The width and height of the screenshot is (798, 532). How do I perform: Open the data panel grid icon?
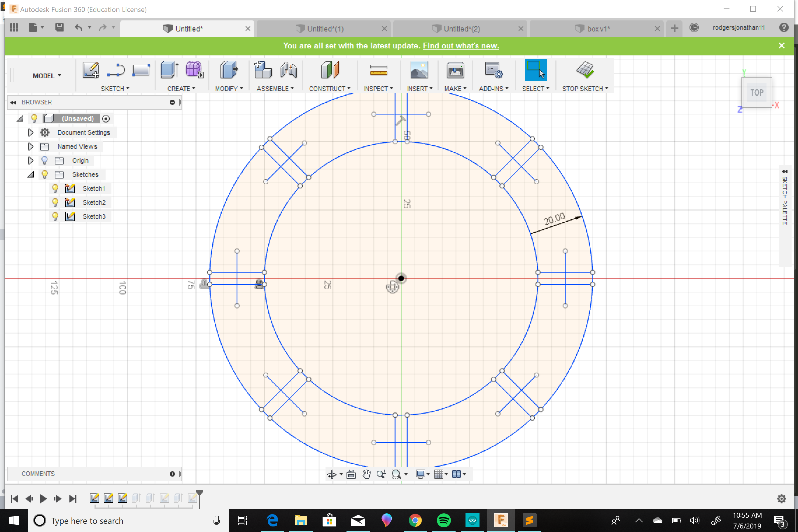tap(14, 27)
